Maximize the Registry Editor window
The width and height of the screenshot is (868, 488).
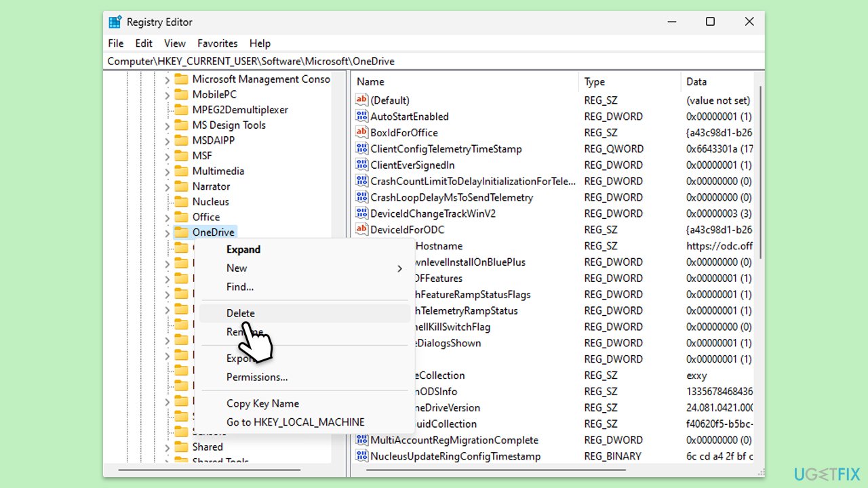pos(710,22)
